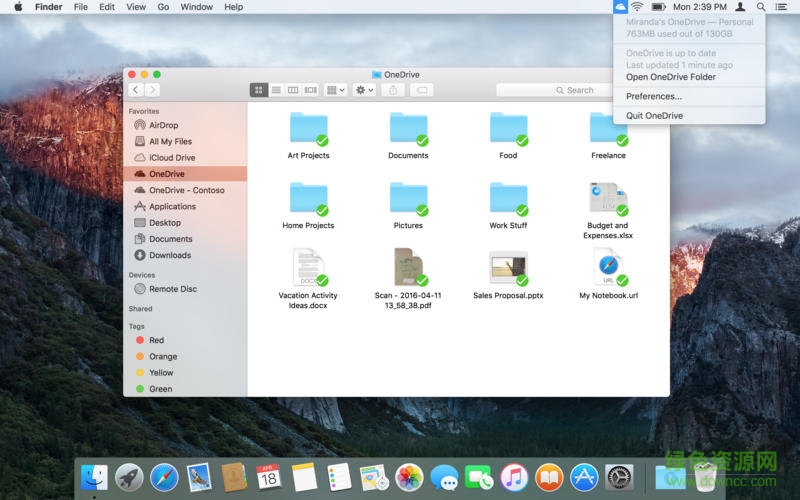Screen dimensions: 800x500
Task: Click the OneDrive cloud icon in menu bar
Action: tap(621, 7)
